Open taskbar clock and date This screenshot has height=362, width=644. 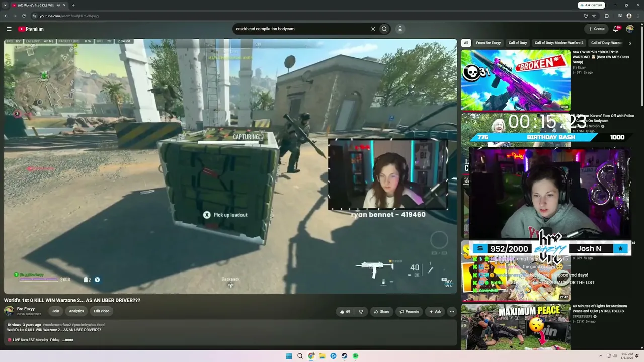pos(627,356)
